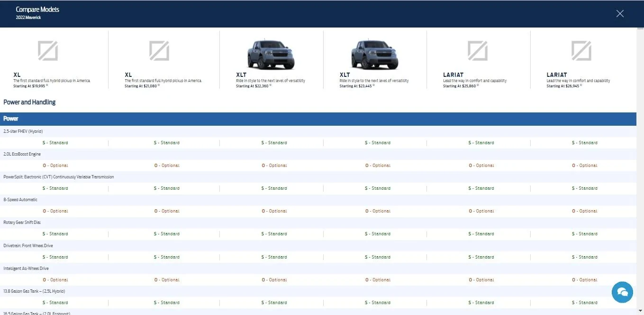Click 8-Speed Automatic Optional cell in $23,445 column

pyautogui.click(x=378, y=211)
